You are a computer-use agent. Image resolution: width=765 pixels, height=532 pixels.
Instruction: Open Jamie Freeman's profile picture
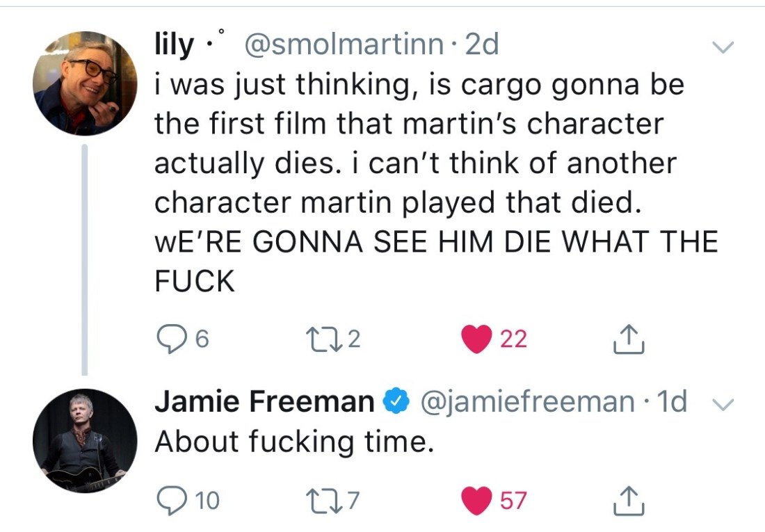point(85,441)
